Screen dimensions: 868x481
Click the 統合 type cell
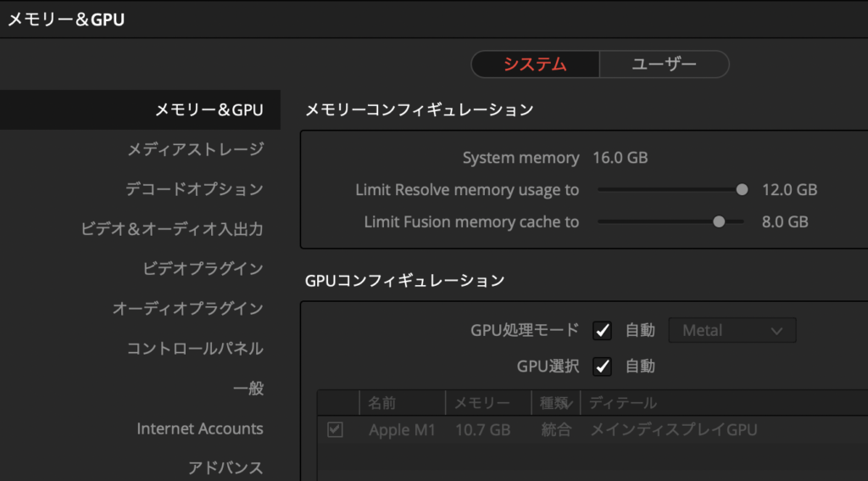coord(556,430)
